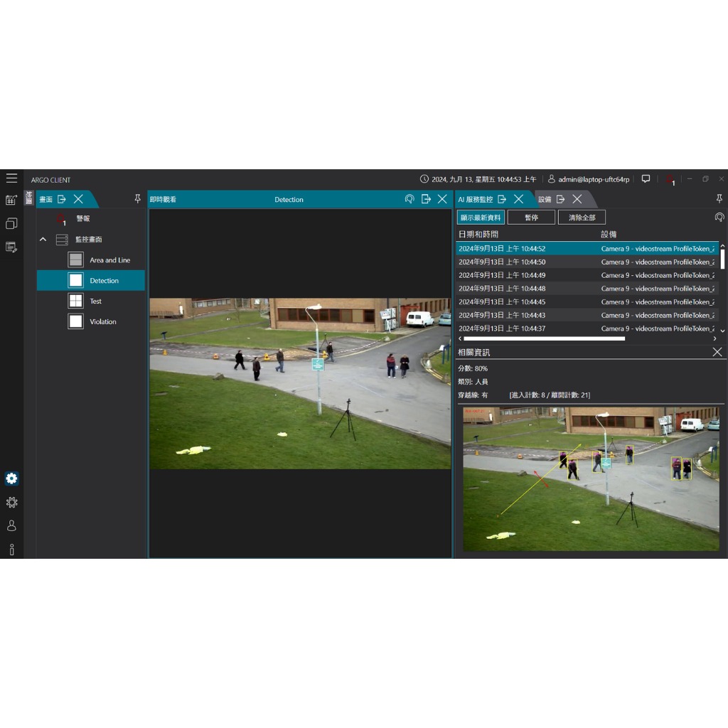Open the user account icon in the left sidebar
728x728 pixels.
point(11,525)
